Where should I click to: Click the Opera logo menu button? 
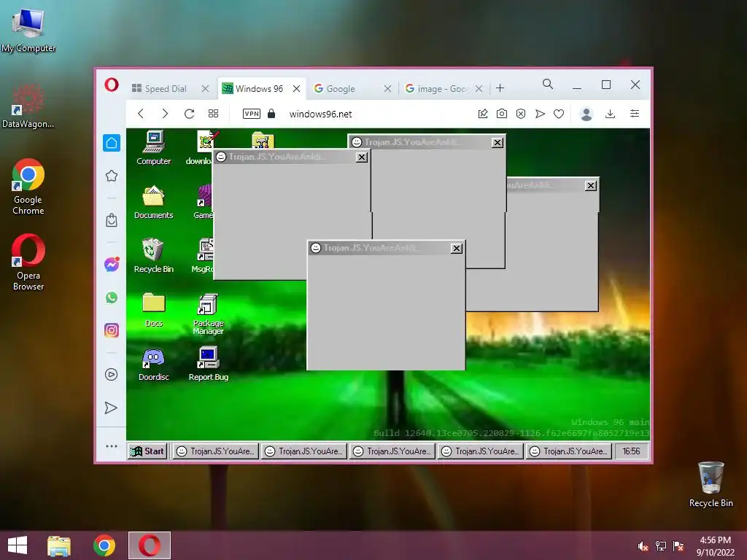(x=112, y=85)
